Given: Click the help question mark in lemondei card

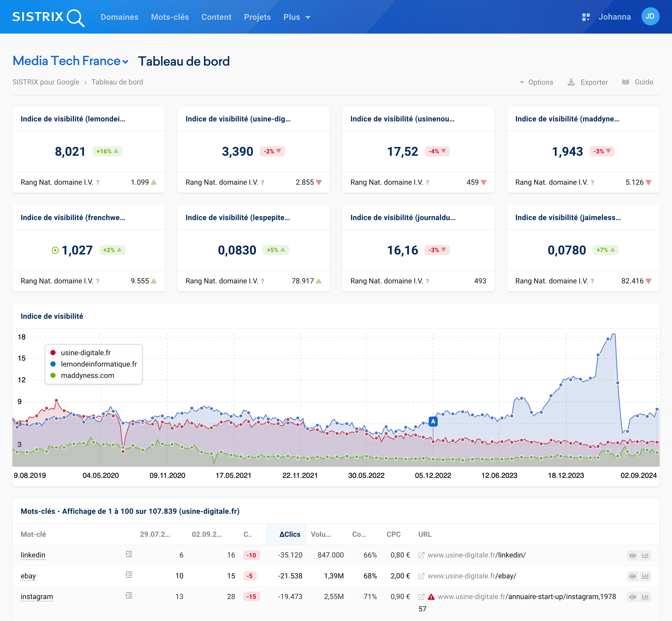Looking at the screenshot, I should [x=97, y=182].
